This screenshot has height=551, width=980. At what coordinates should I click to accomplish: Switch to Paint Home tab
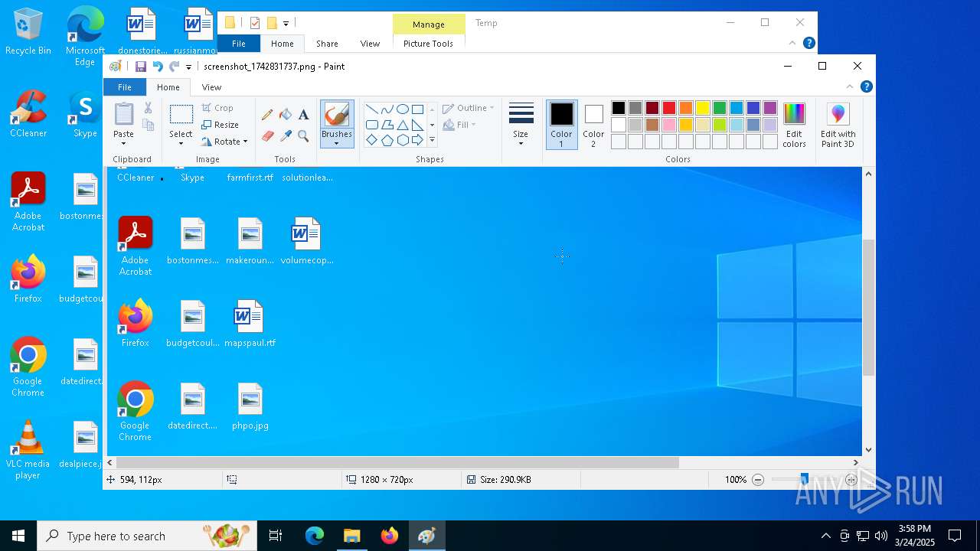[x=168, y=87]
